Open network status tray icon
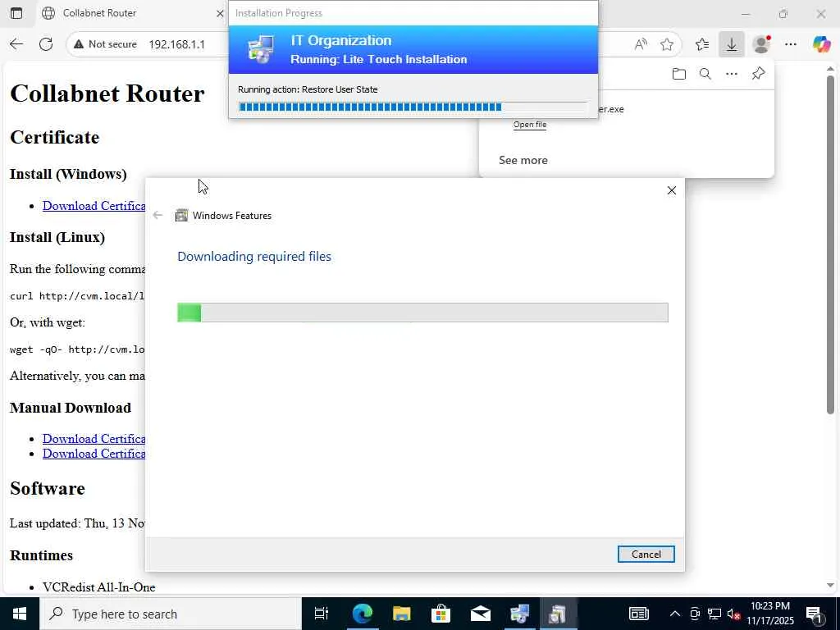The image size is (840, 630). pos(714,614)
